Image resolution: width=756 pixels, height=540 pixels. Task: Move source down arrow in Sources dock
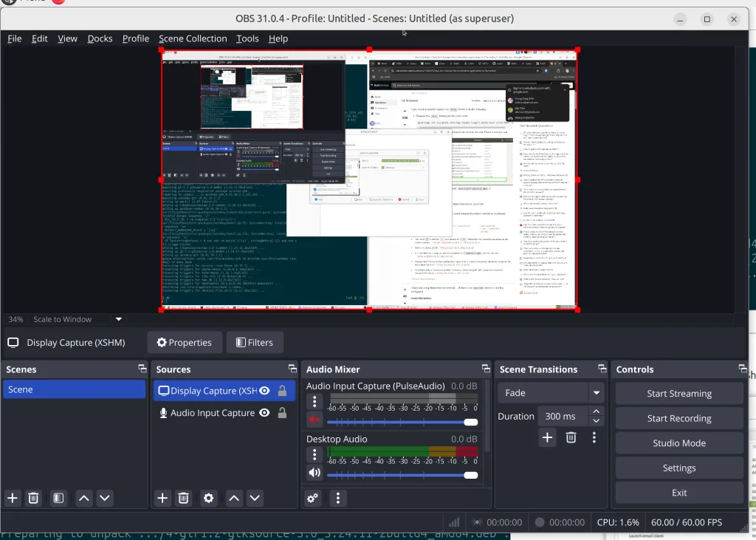[x=255, y=498]
